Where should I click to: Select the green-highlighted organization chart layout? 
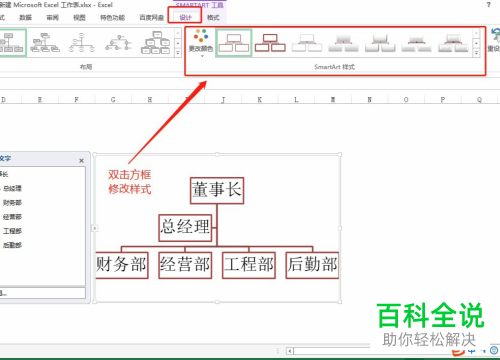point(13,43)
